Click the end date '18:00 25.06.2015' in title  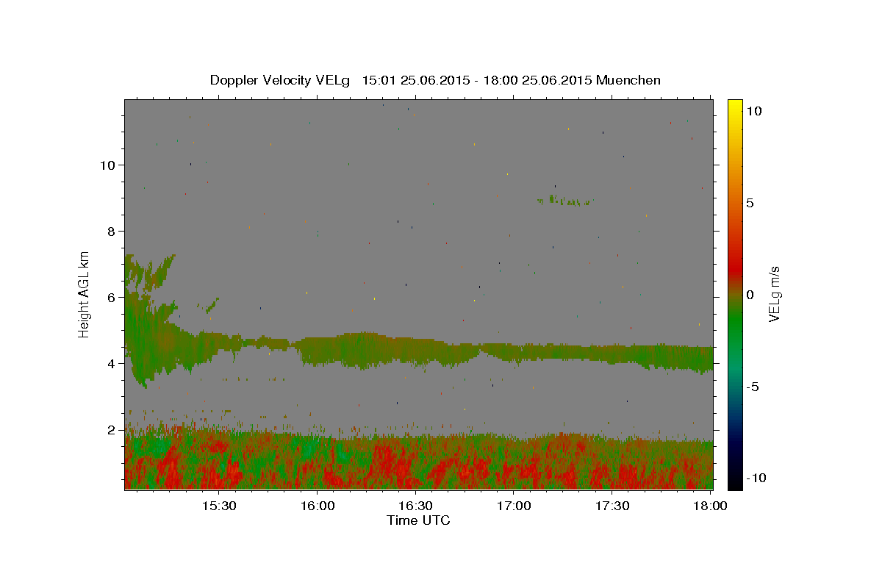click(x=536, y=80)
